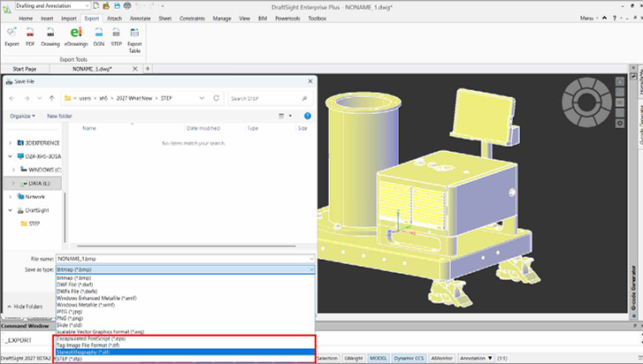Click the Help icon in the Save File dialog
This screenshot has height=364, width=643.
[308, 116]
